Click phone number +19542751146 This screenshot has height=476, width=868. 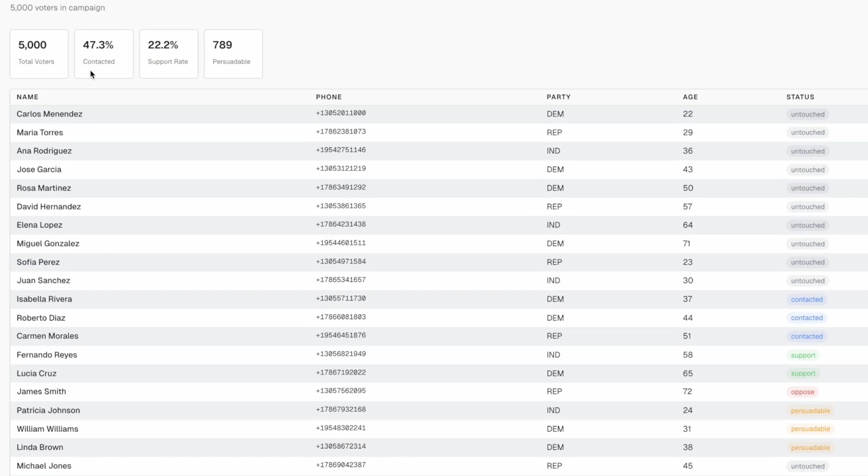(x=340, y=150)
